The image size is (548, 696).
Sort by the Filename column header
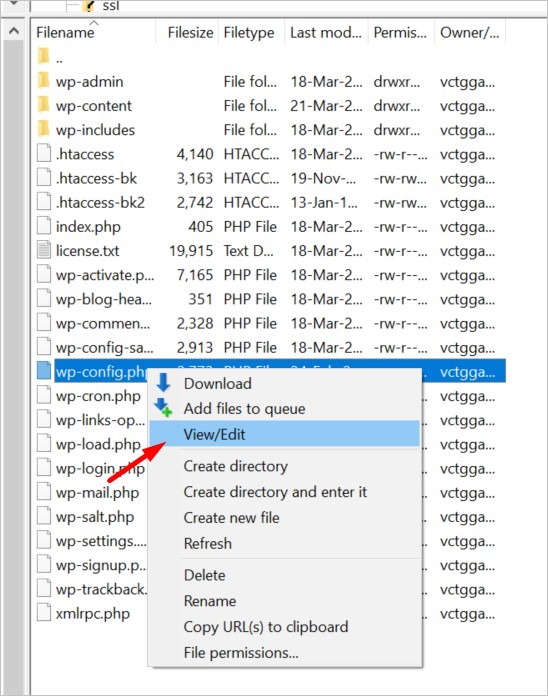(94, 32)
